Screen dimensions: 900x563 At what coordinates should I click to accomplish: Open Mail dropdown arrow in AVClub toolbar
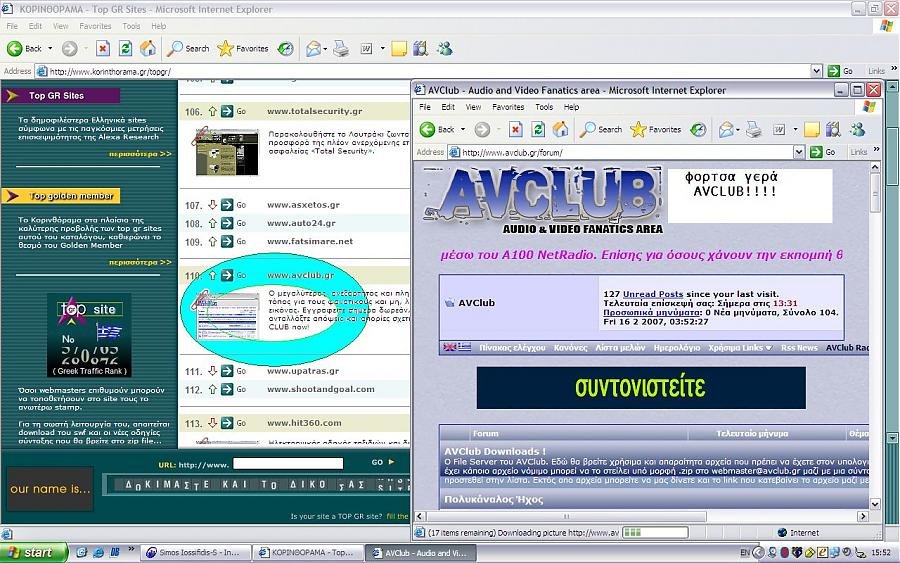[738, 130]
